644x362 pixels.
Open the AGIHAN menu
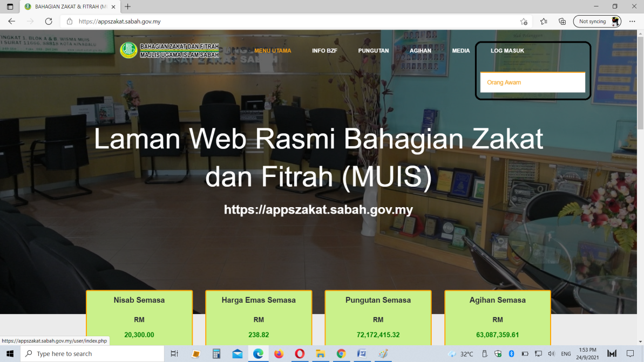[x=420, y=51]
